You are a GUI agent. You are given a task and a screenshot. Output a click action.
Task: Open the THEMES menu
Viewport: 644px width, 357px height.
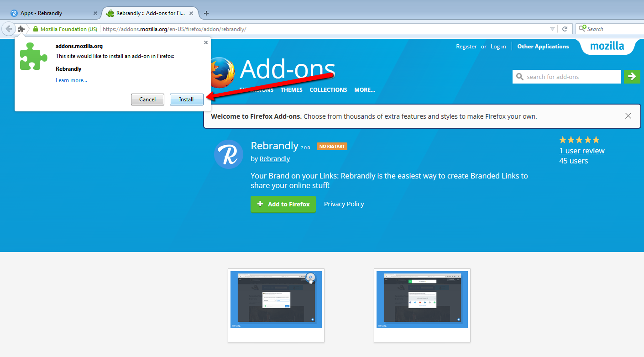tap(292, 90)
